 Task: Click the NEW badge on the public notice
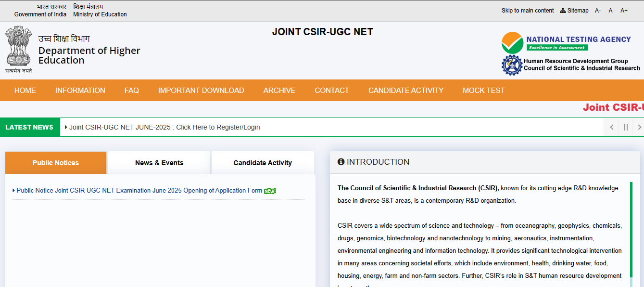coord(270,191)
